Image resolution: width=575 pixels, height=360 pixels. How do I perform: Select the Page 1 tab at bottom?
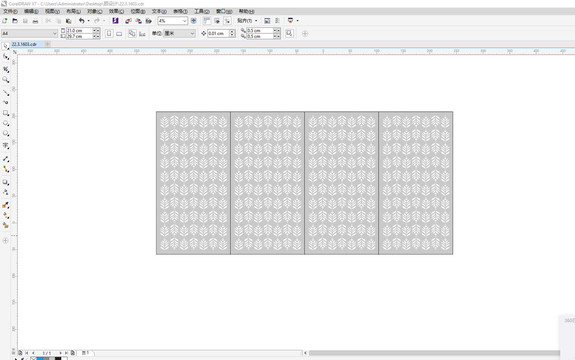pos(85,353)
